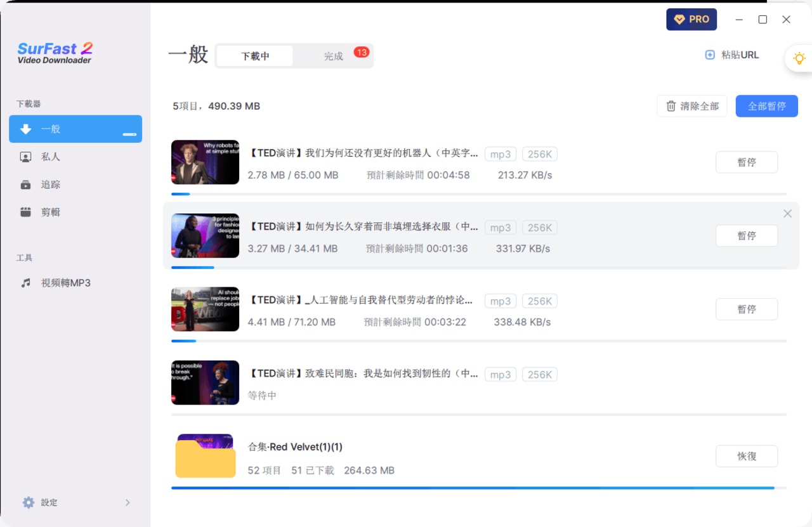812x527 pixels.
Task: Click the 256K tag on the 如何为长久穿着 row
Action: [540, 228]
